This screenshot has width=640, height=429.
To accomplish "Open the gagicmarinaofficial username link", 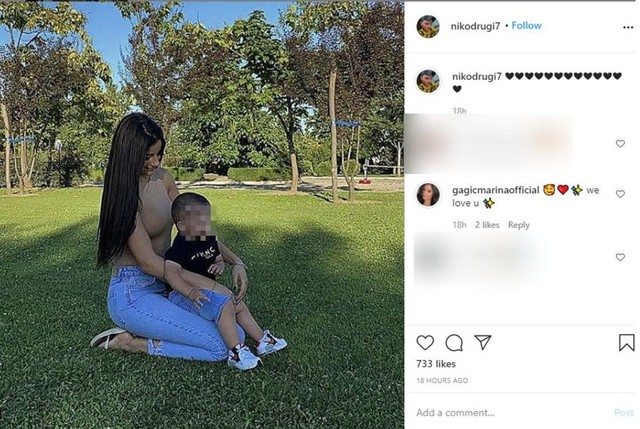I will pos(496,190).
